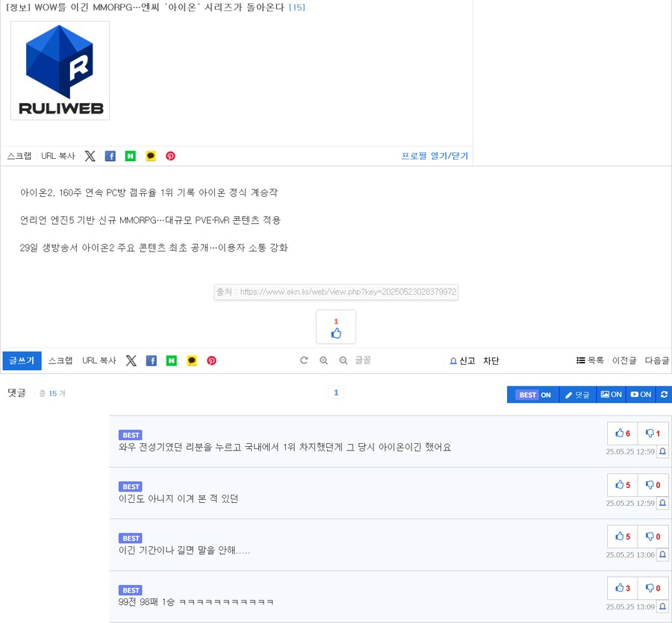The image size is (672, 623).
Task: Share to Pinterest in the lower toolbar
Action: pyautogui.click(x=212, y=360)
